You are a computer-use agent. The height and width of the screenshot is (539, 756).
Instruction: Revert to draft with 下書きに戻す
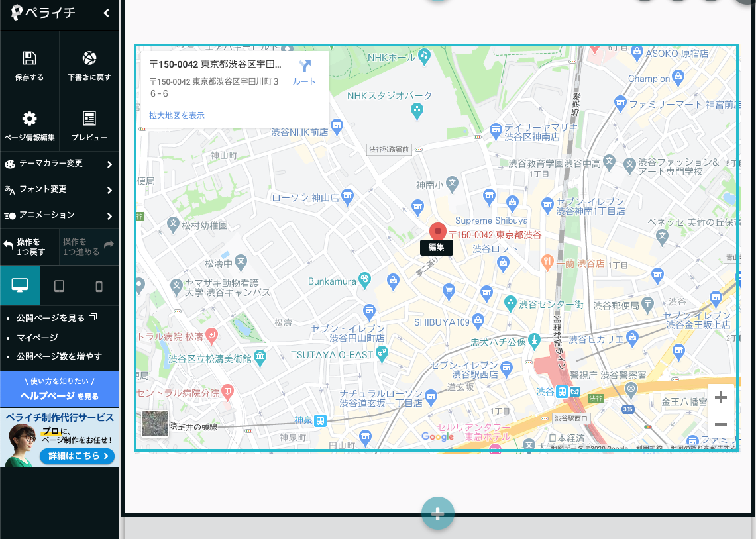(x=89, y=65)
